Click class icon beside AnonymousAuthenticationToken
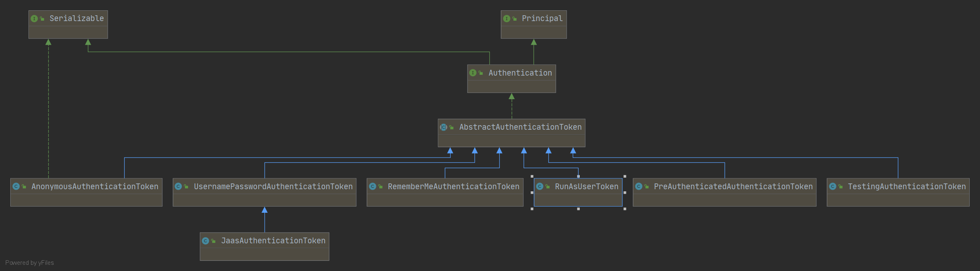The height and width of the screenshot is (271, 980). [16, 186]
